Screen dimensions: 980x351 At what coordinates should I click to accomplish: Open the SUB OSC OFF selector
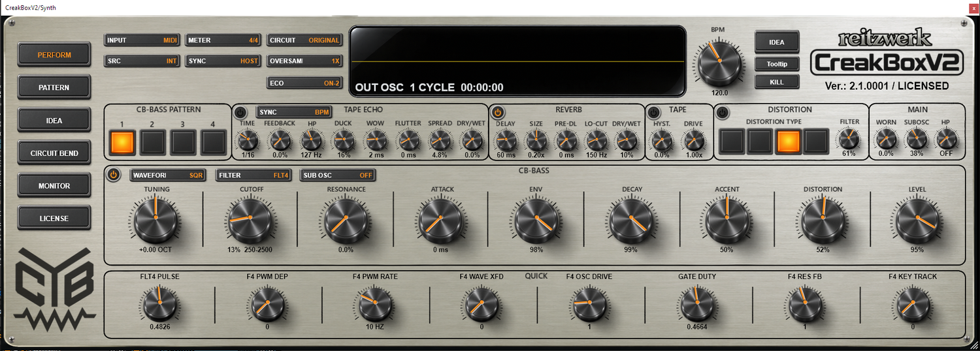click(338, 175)
